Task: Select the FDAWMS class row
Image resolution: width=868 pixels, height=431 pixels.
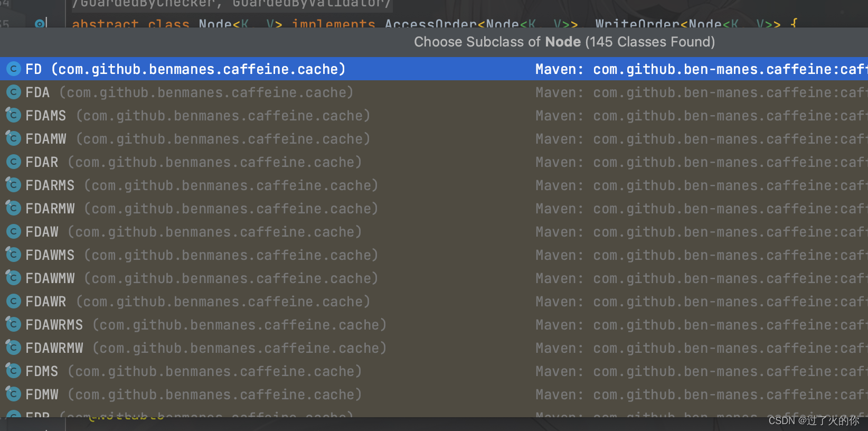Action: click(x=434, y=255)
